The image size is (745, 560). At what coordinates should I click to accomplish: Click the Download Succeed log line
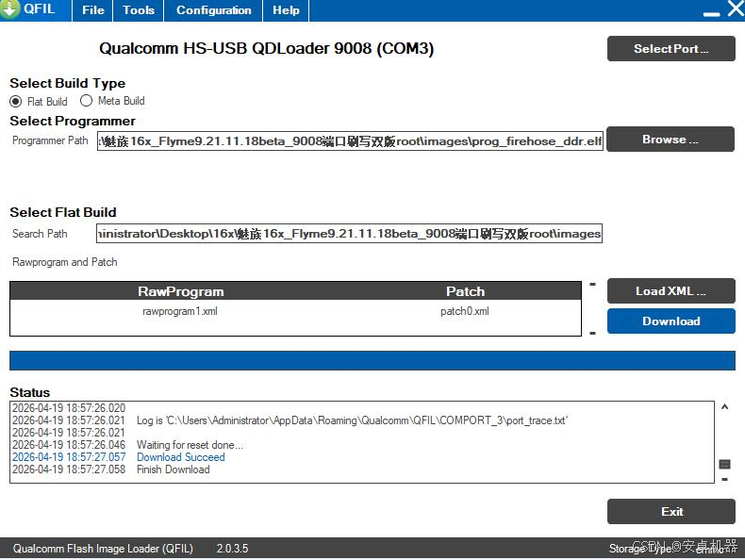(x=118, y=457)
